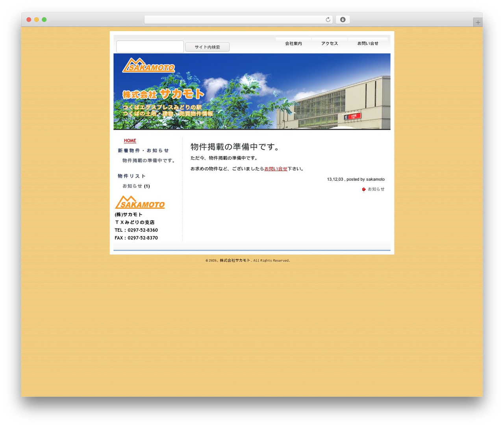Maximize the window with the green button
This screenshot has height=427, width=504.
point(44,20)
